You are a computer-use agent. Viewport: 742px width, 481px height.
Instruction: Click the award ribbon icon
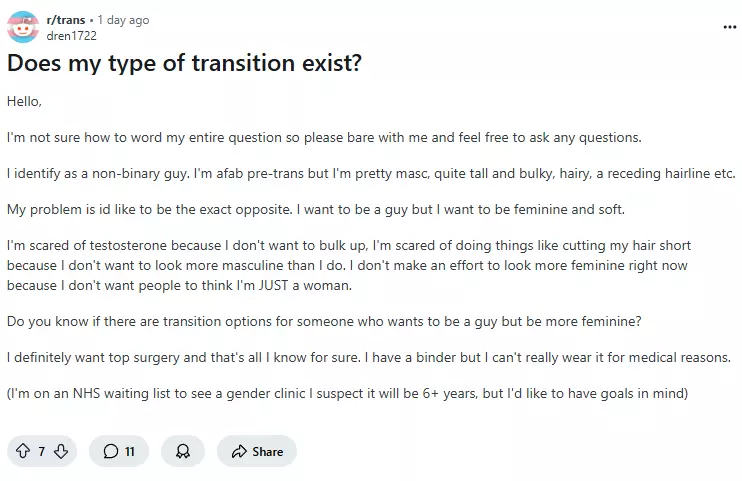pos(183,451)
